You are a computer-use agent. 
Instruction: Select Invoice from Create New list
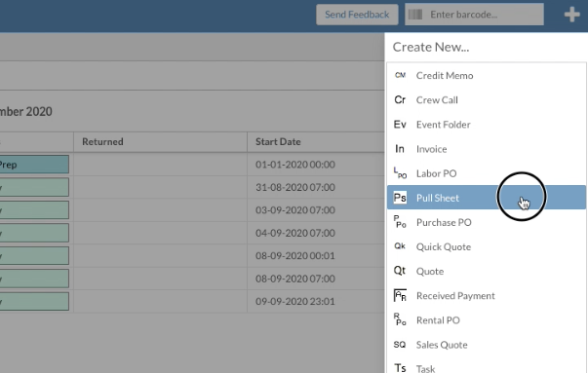487,149
